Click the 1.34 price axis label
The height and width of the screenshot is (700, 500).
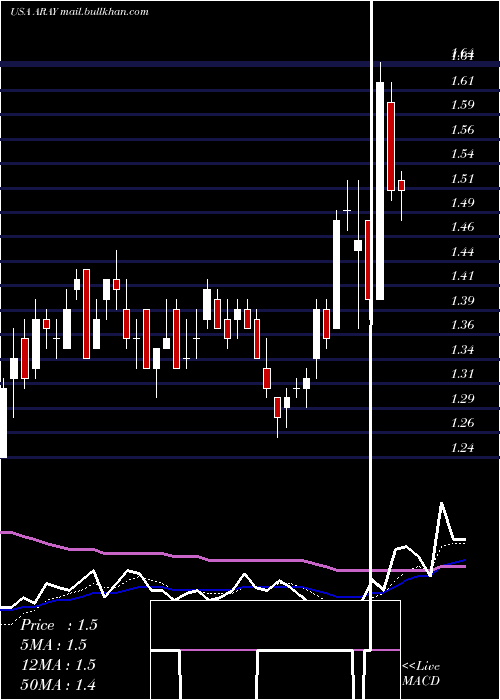(462, 350)
